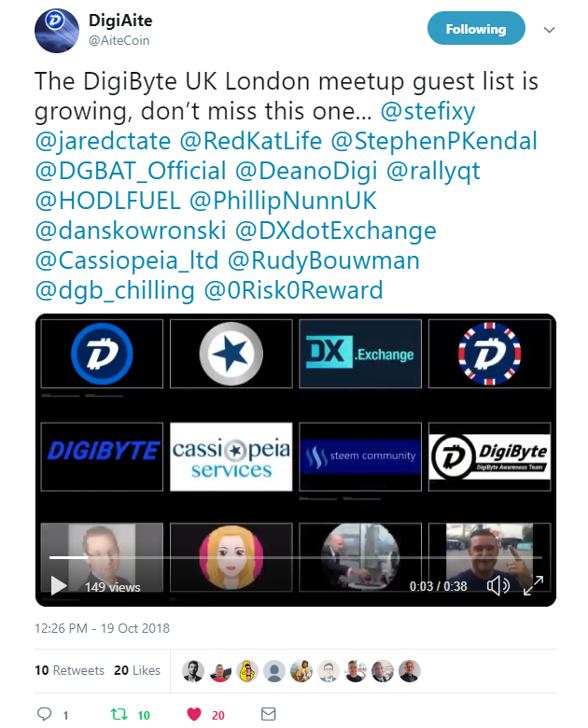Click the gray default liker avatar
The image size is (588, 728).
click(x=274, y=671)
